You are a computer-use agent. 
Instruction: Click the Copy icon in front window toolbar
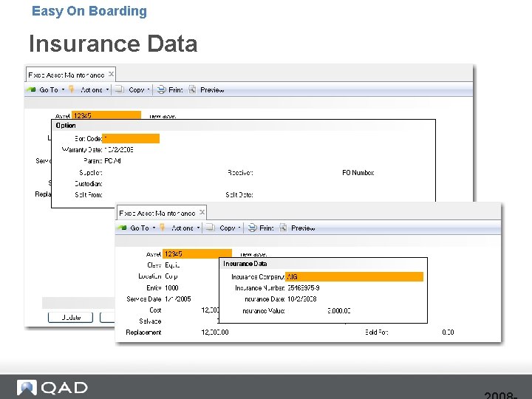click(x=210, y=228)
